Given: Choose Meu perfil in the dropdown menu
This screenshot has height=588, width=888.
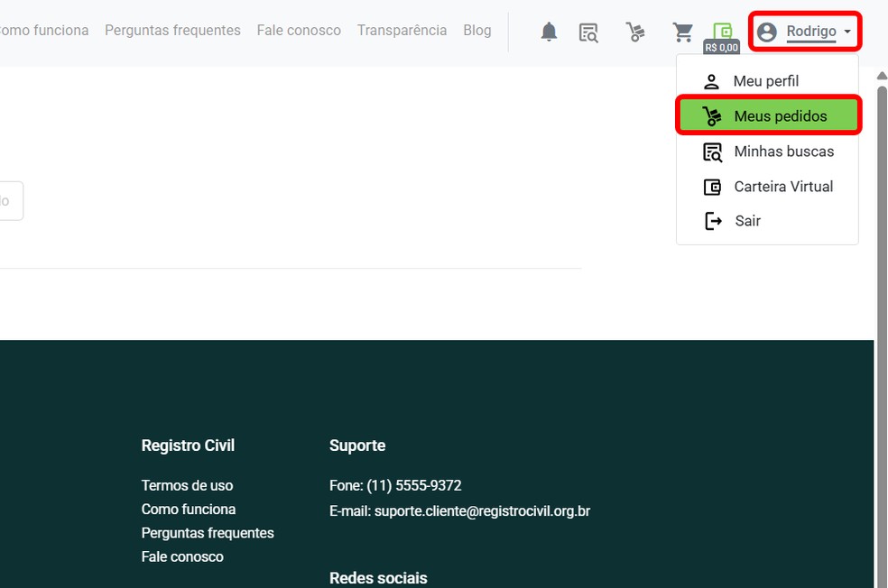Looking at the screenshot, I should (x=766, y=80).
